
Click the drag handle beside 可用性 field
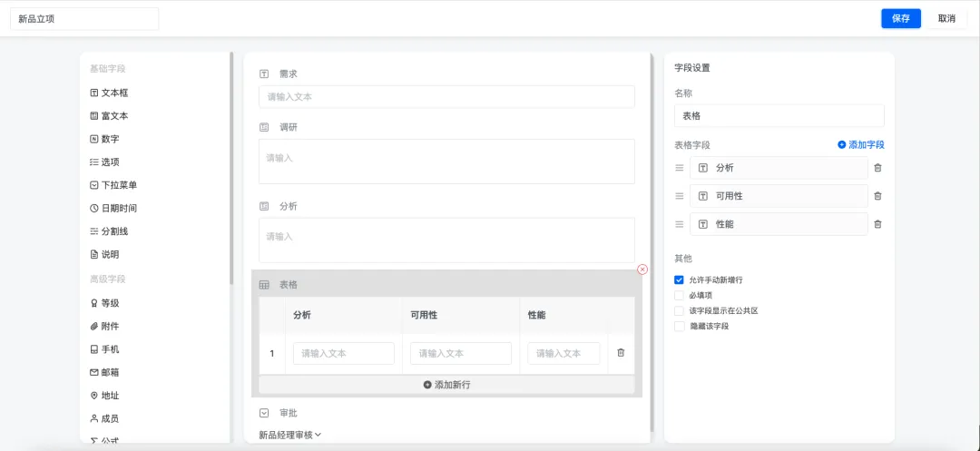680,196
